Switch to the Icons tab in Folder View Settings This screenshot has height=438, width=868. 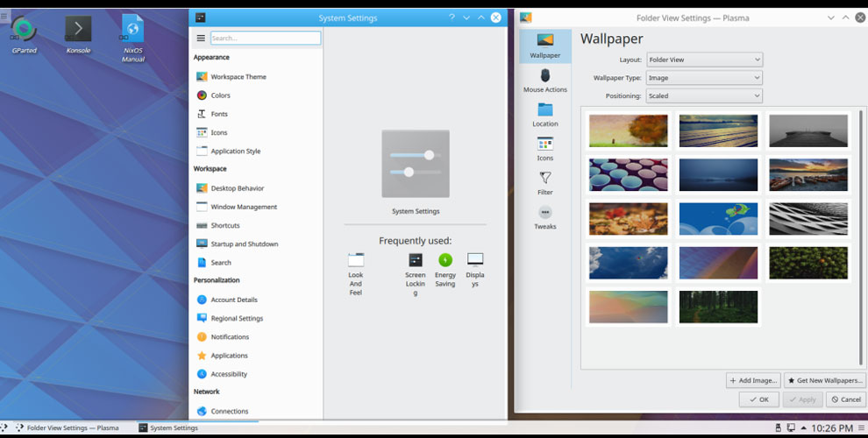tap(545, 149)
